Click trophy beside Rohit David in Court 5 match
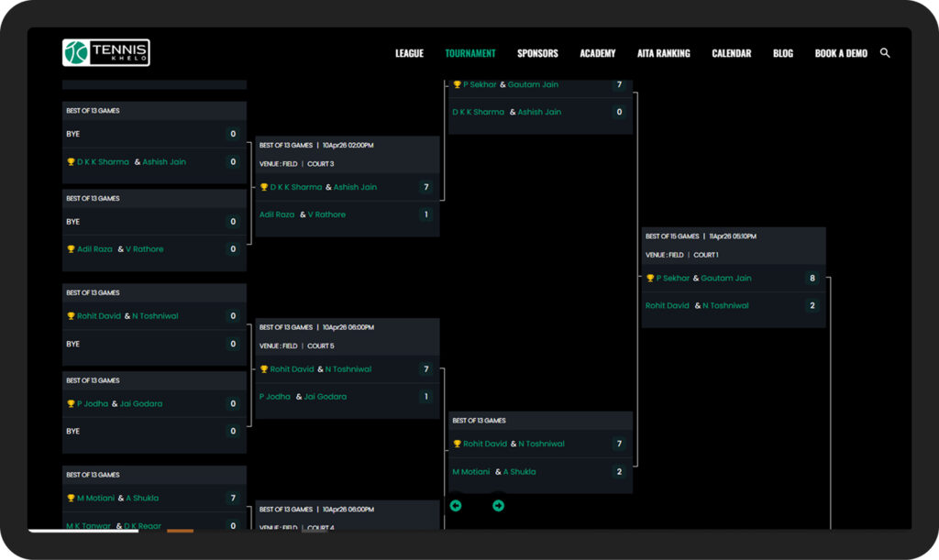Image resolution: width=939 pixels, height=560 pixels. pos(263,369)
